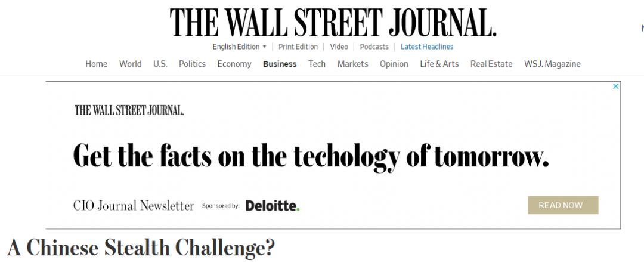
Task: Open the Real Estate section
Action: (491, 64)
